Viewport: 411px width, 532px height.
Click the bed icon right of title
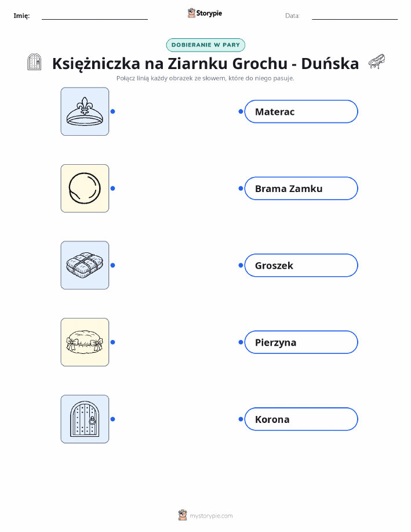(x=376, y=61)
